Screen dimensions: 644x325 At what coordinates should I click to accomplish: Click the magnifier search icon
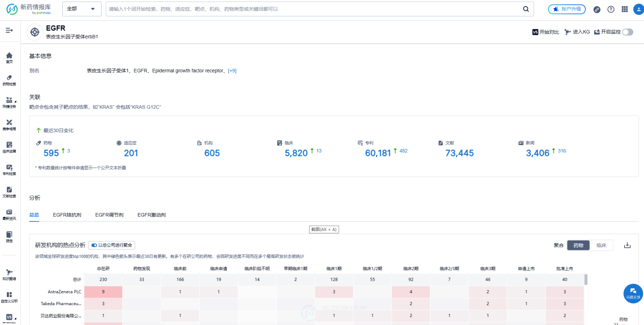pyautogui.click(x=526, y=9)
